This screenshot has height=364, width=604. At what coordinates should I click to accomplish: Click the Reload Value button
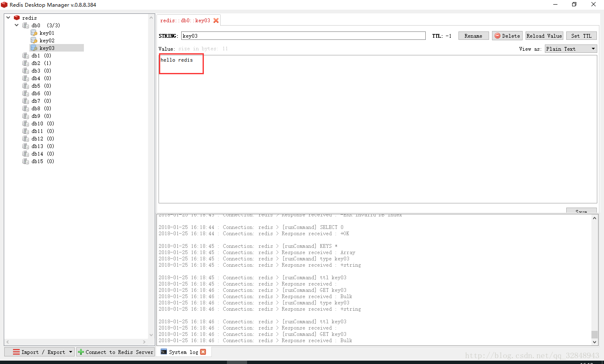544,36
